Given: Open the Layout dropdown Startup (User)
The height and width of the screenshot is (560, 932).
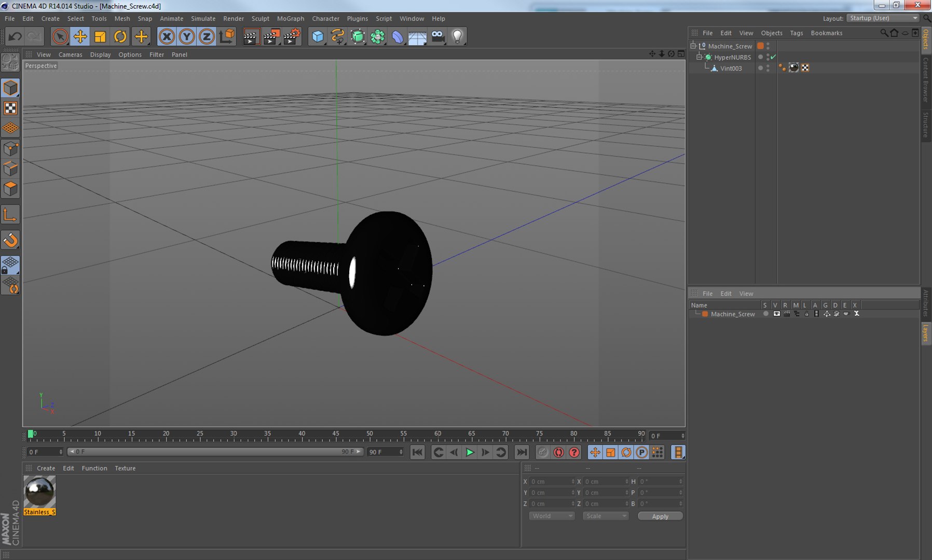Looking at the screenshot, I should [883, 18].
